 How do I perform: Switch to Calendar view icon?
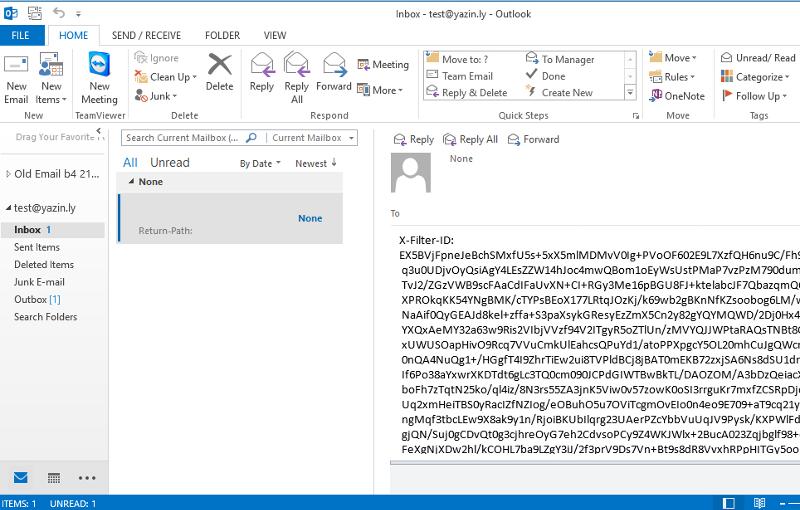click(54, 478)
